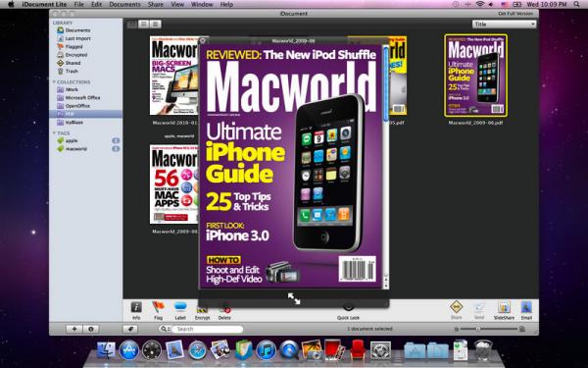Open the Title sort dropdown

504,24
